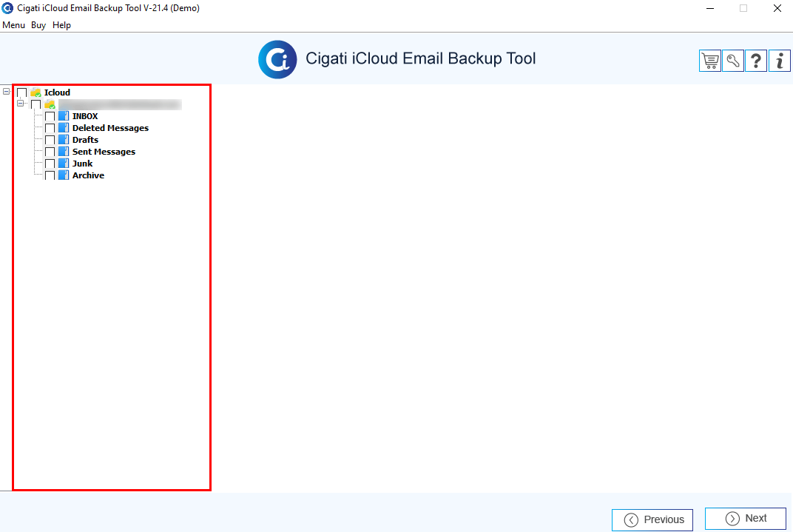Click the Cigati logo in the header
Image resolution: width=793 pixels, height=532 pixels.
click(x=277, y=59)
